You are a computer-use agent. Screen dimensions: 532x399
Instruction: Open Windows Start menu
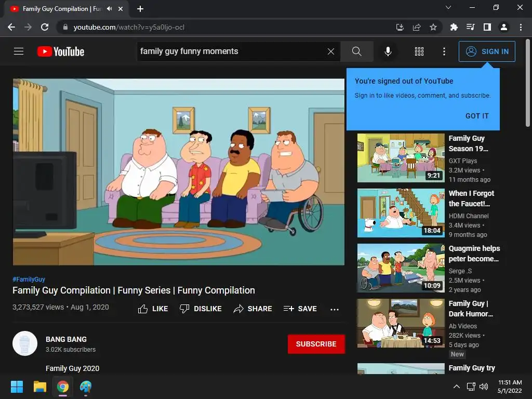tap(17, 387)
